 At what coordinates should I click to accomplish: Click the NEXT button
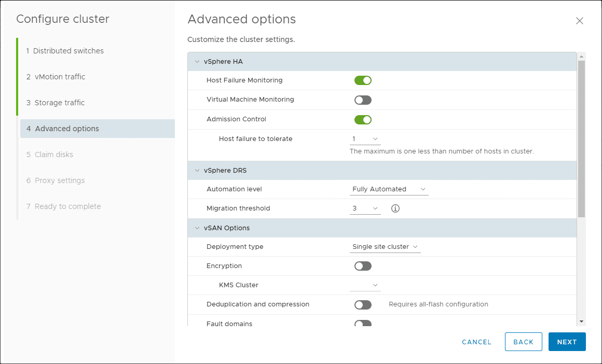click(567, 342)
